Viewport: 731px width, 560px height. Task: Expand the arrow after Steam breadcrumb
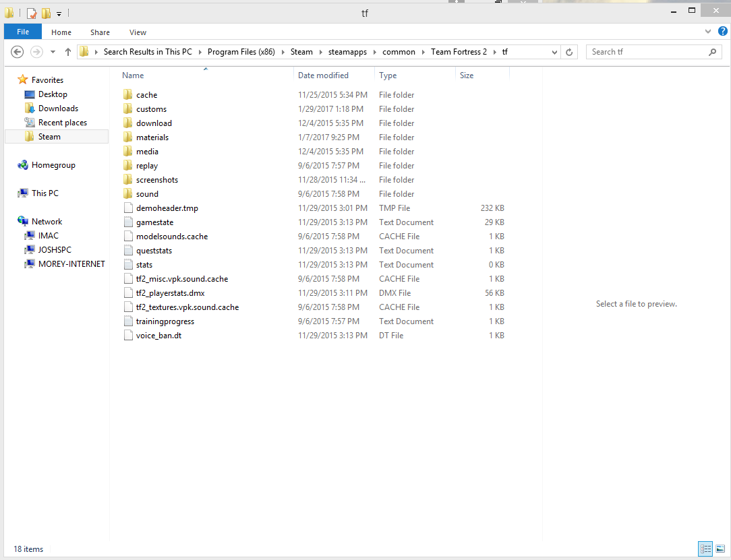(x=321, y=52)
